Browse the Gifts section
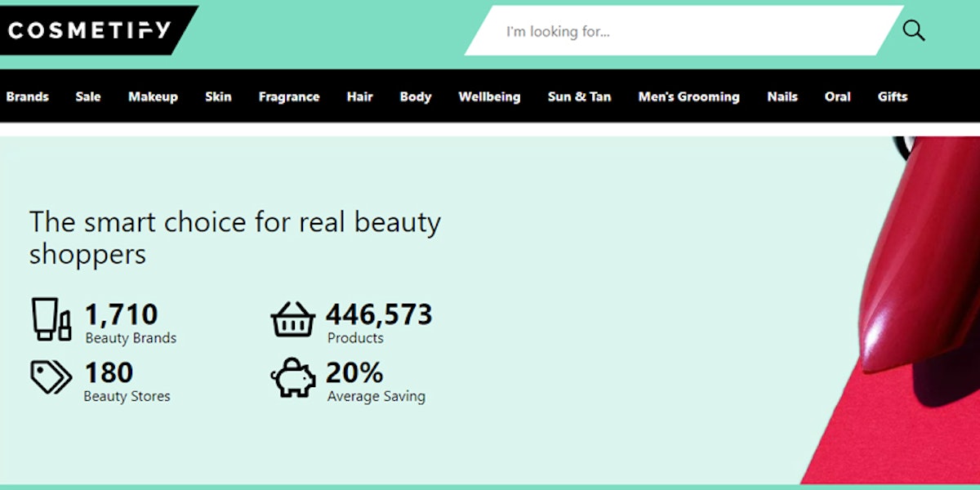The height and width of the screenshot is (490, 980). [x=893, y=96]
